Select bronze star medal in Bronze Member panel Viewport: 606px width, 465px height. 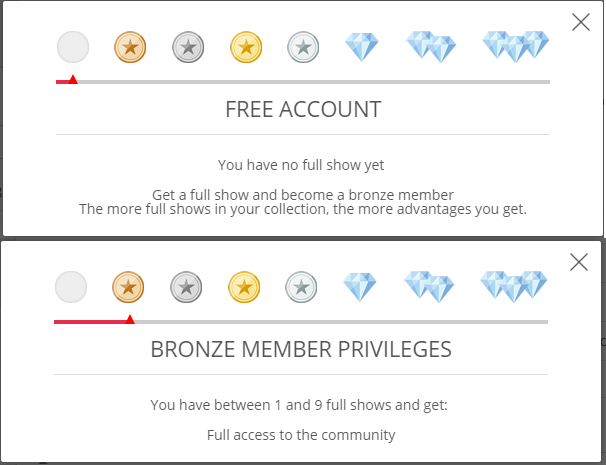click(x=128, y=287)
